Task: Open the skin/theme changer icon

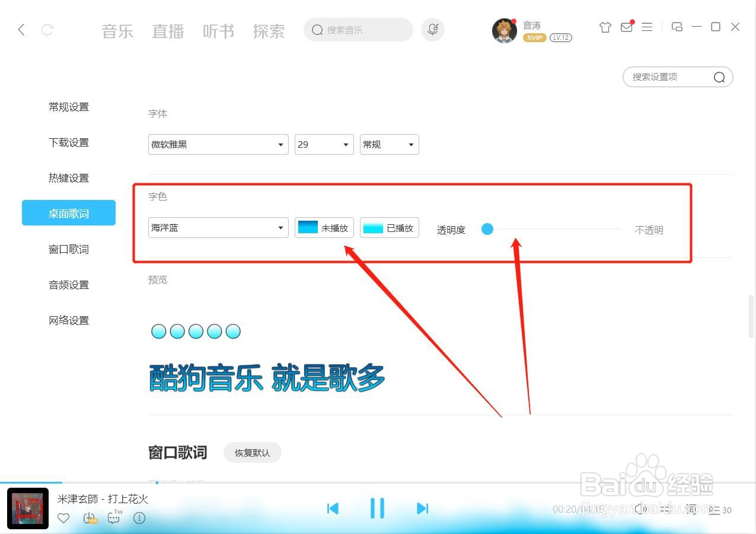Action: click(x=604, y=27)
